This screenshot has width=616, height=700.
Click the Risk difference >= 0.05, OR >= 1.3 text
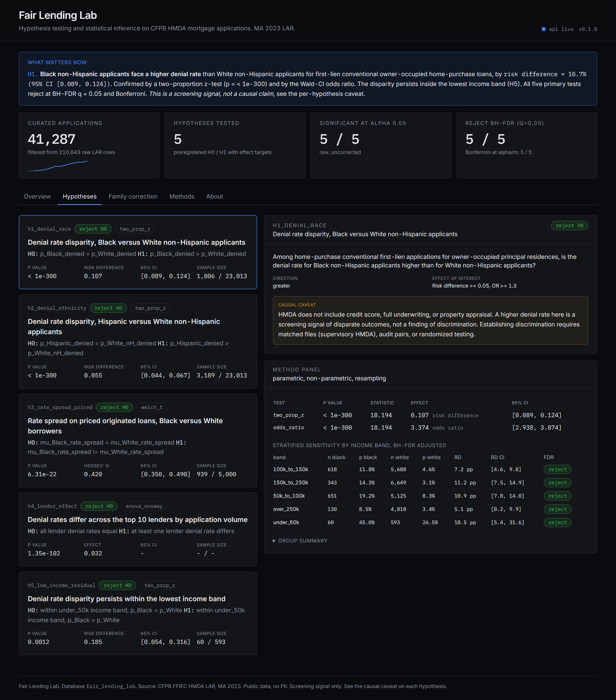click(x=474, y=286)
